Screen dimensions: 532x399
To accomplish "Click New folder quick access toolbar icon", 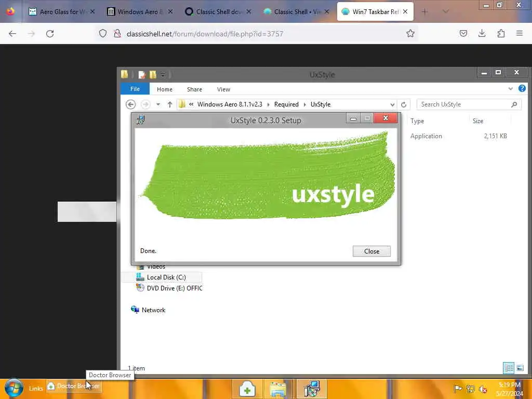I will click(153, 75).
